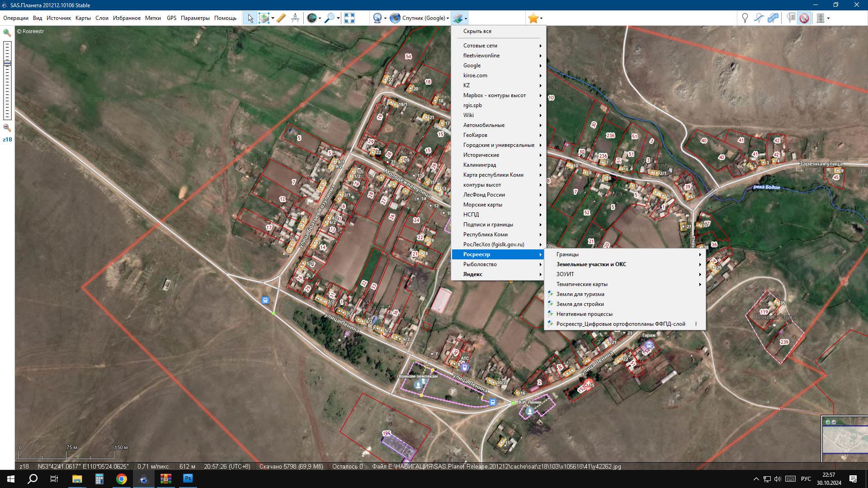Screen dimensions: 868x488
Task: Toggle the hide all marks button
Action: click(804, 18)
